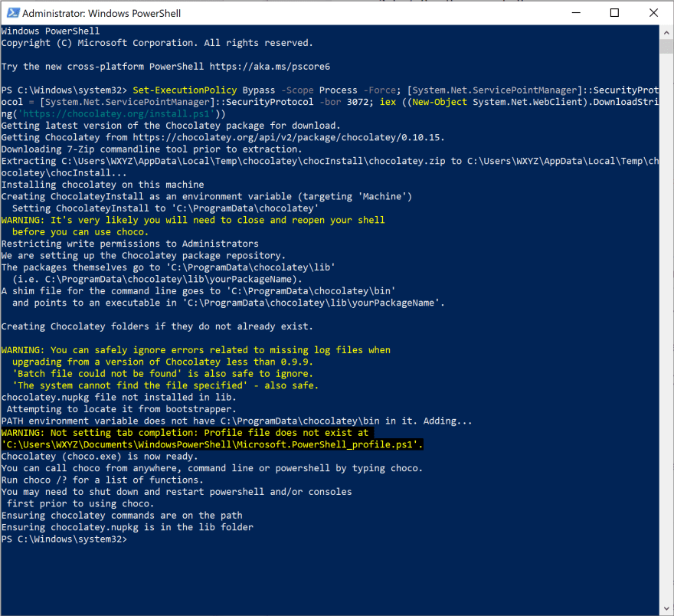Click 'A shim file for the command line' line
The image size is (674, 616).
point(198,291)
